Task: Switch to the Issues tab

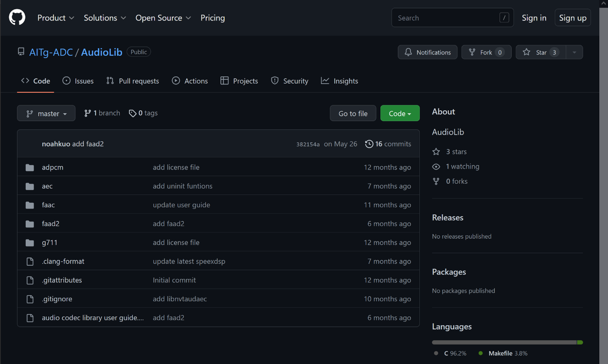Action: click(78, 81)
